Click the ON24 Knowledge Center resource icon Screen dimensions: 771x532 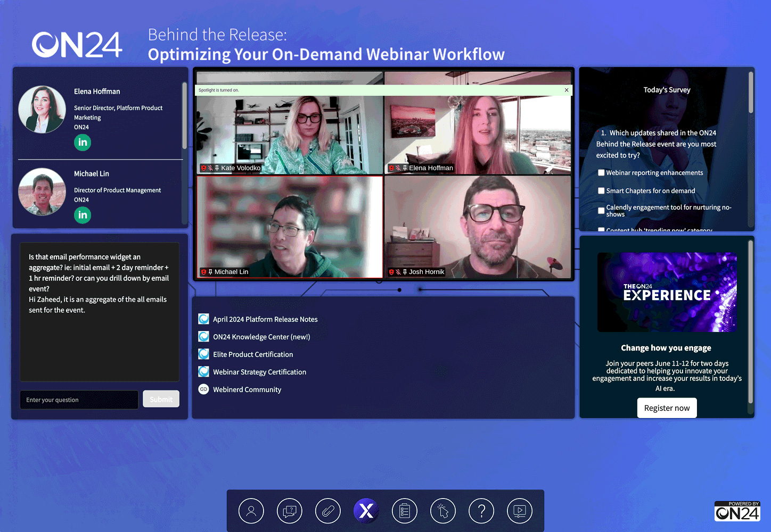click(203, 337)
